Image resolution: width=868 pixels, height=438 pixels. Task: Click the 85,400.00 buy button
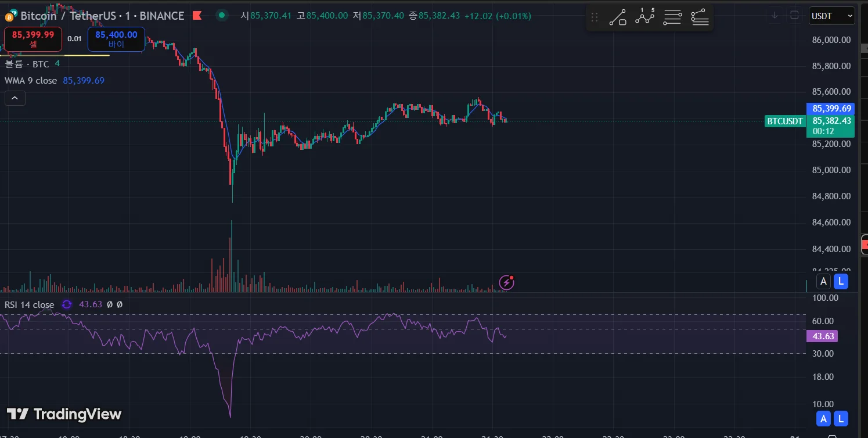coord(116,39)
